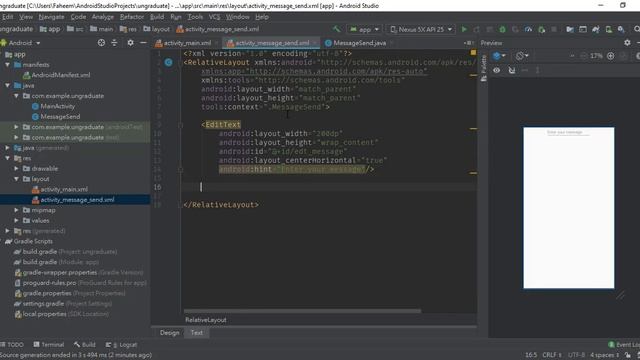The image size is (640, 360).
Task: Select the Text tab below editor
Action: pos(196,333)
